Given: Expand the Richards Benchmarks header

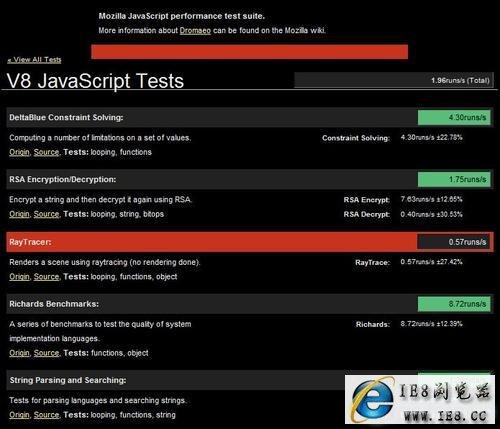Looking at the screenshot, I should point(249,304).
